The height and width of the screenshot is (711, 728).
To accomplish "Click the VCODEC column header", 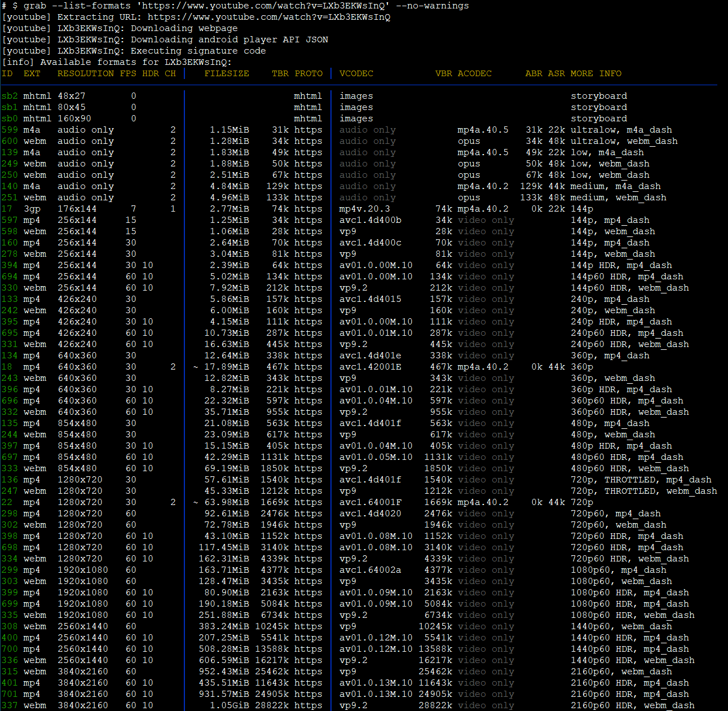I will click(x=356, y=73).
